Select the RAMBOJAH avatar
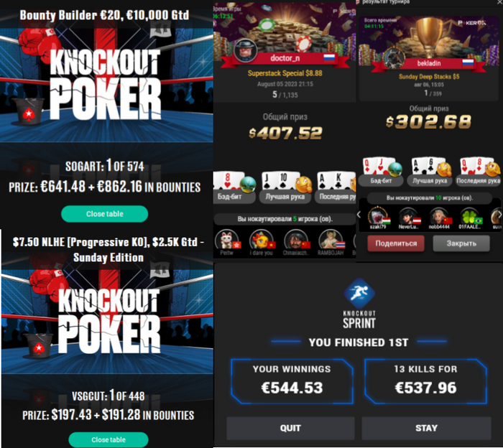The image size is (503, 448). coord(331,240)
